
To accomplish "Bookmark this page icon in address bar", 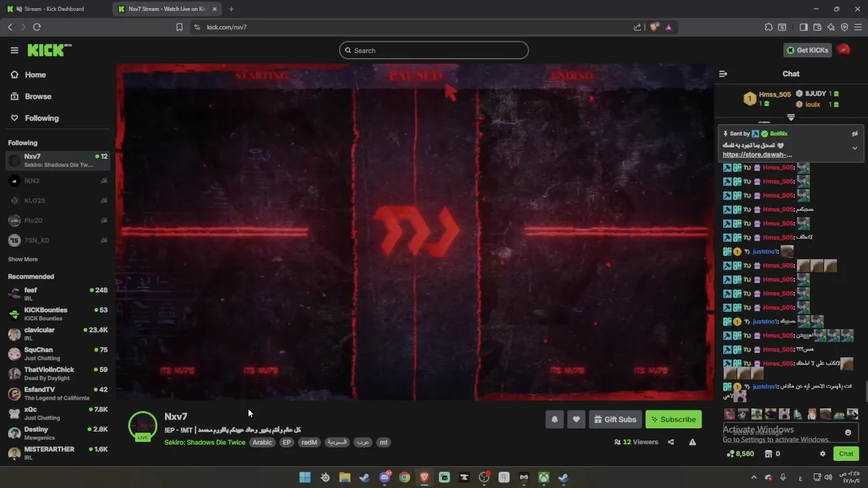I will point(179,27).
